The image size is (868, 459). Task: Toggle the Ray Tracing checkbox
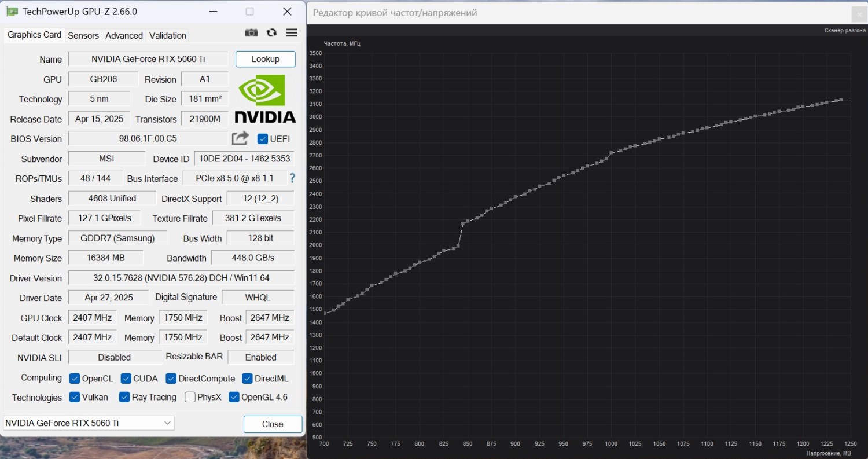click(x=124, y=397)
